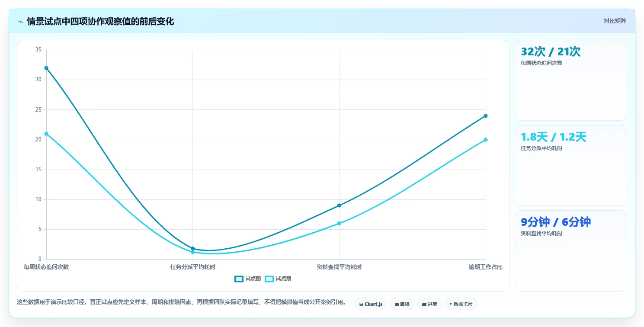Image resolution: width=644 pixels, height=327 pixels.
Task: Click the lightning icon beside the card title
Action: pos(20,22)
